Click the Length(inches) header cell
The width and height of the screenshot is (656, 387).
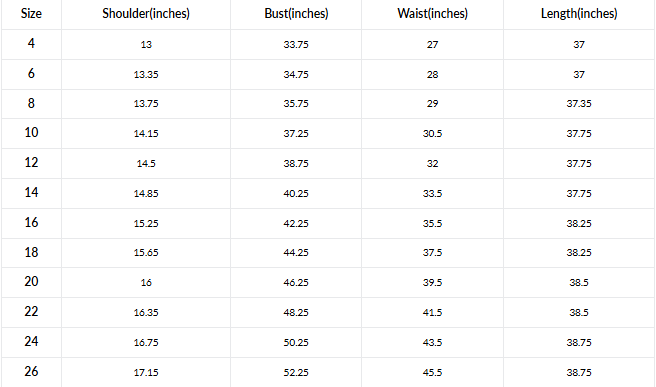point(579,14)
